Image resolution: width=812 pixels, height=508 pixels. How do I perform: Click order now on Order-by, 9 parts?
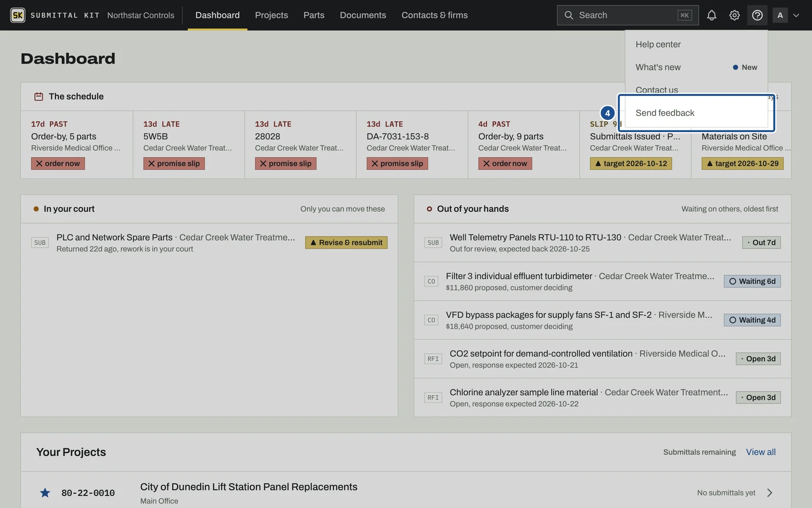pyautogui.click(x=505, y=164)
